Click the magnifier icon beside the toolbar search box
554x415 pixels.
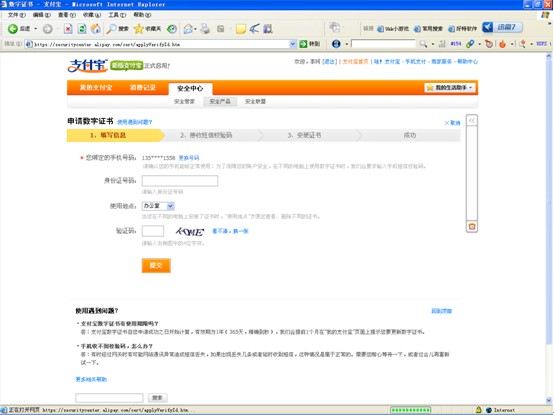[423, 44]
